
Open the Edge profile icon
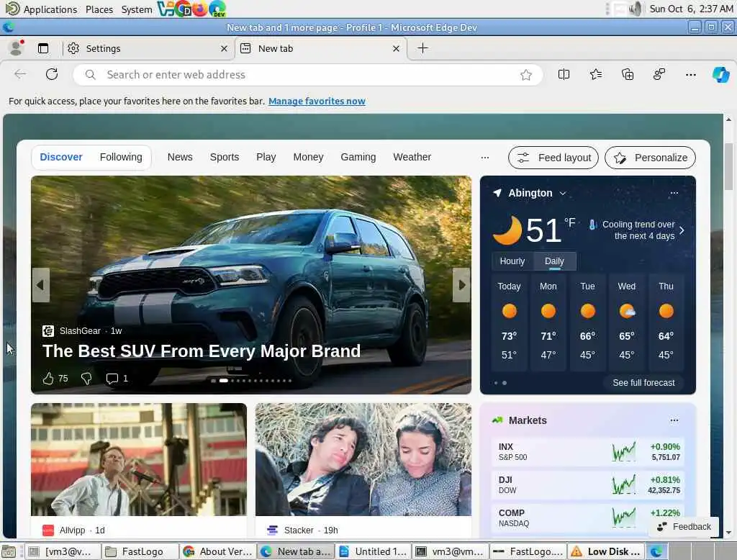[17, 48]
